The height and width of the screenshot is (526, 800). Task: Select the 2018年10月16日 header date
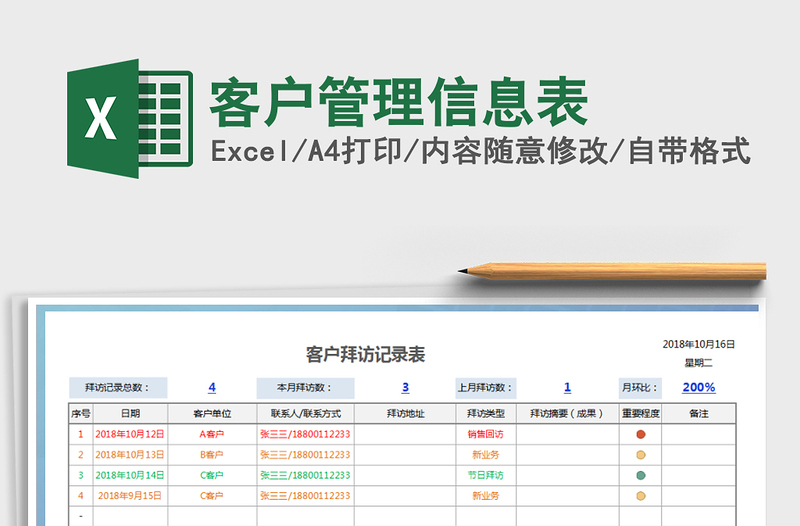(x=698, y=344)
